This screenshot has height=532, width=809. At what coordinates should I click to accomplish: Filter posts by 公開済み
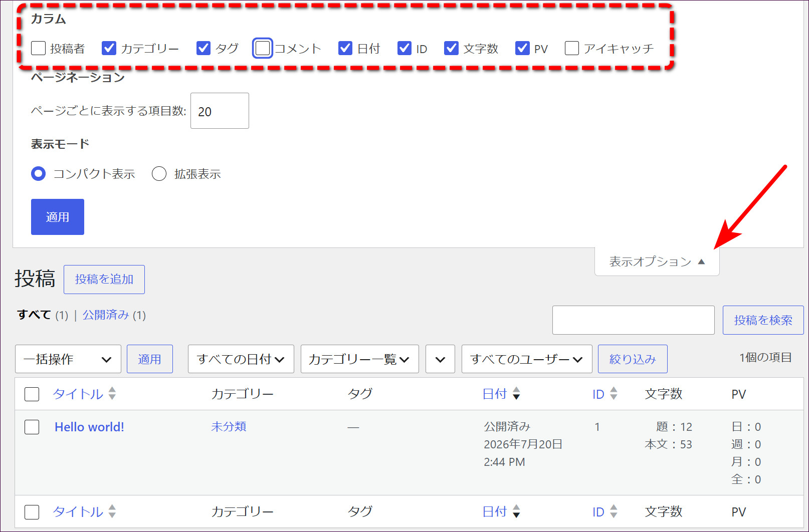[x=106, y=315]
